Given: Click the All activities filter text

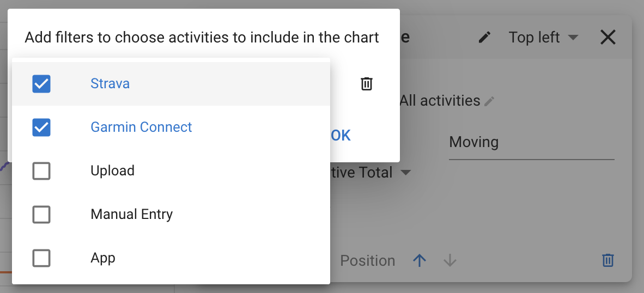Looking at the screenshot, I should tap(440, 101).
